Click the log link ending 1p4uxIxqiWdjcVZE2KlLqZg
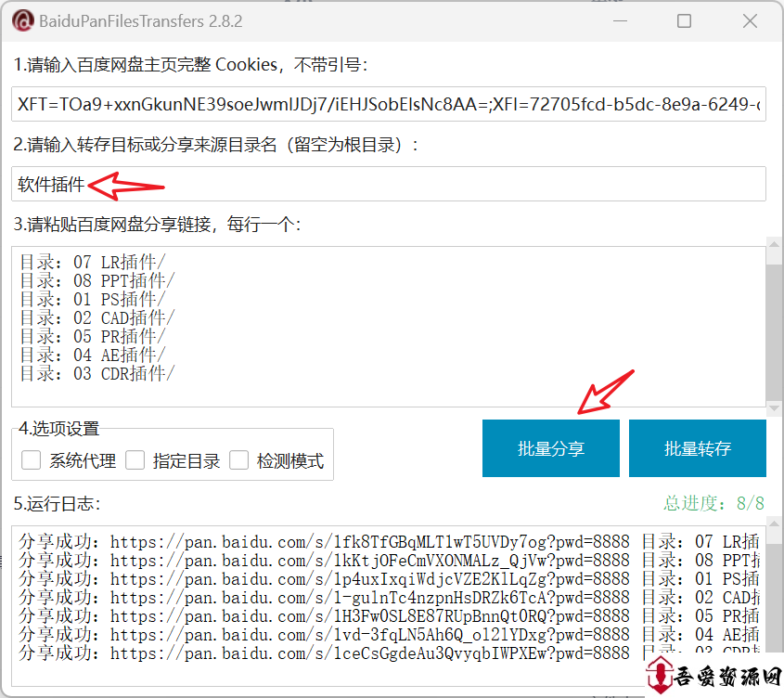Viewport: 784px width, 698px height. 369,579
